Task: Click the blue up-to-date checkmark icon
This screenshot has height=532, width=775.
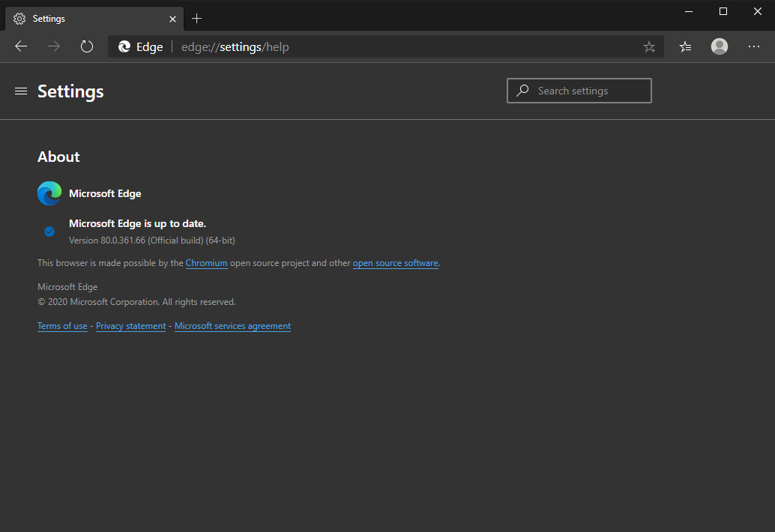Action: pos(49,232)
